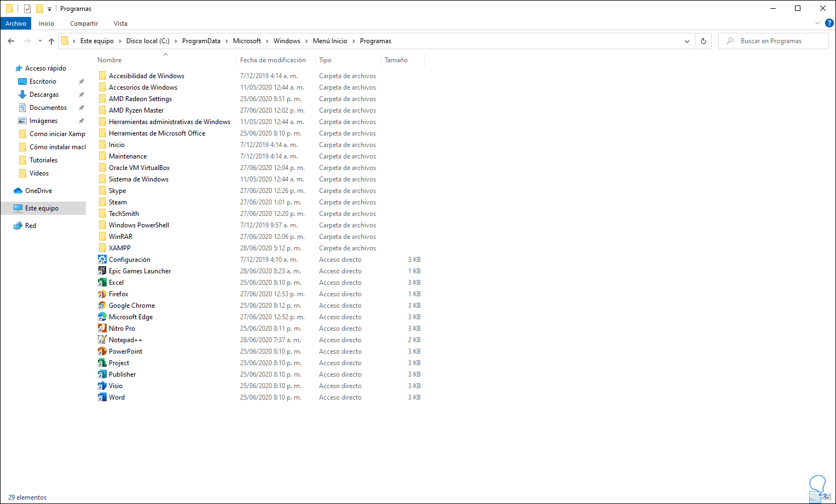The height and width of the screenshot is (504, 836).
Task: Navigate to ProgramData in the breadcrumb
Action: pyautogui.click(x=201, y=41)
